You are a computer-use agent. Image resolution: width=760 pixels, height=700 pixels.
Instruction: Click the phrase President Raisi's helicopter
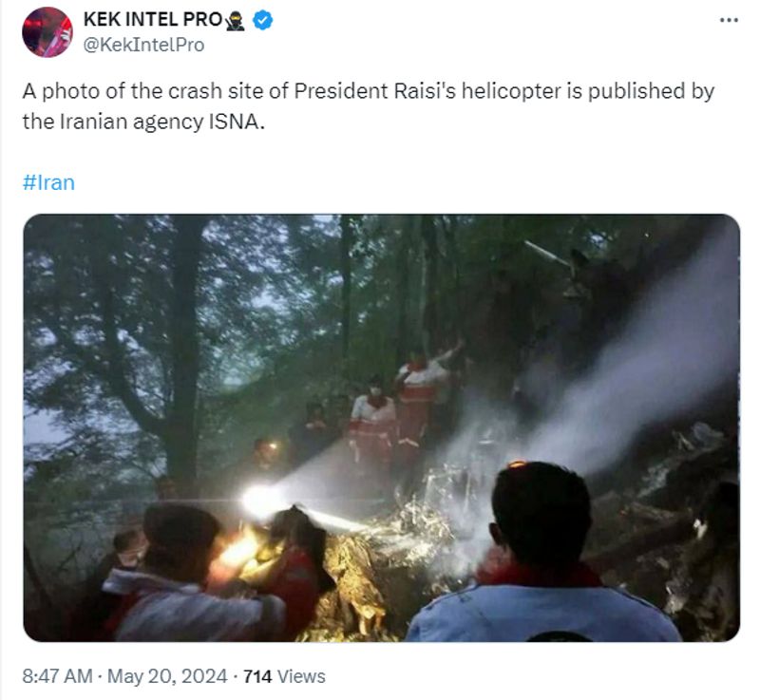[429, 91]
